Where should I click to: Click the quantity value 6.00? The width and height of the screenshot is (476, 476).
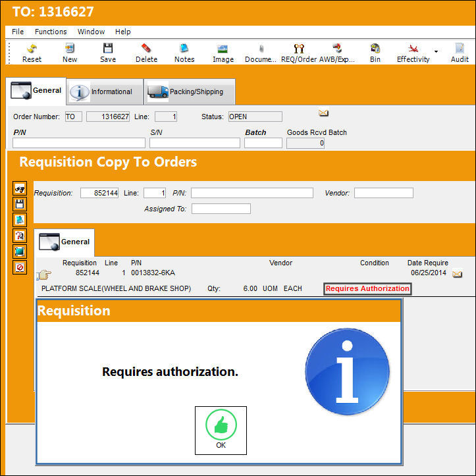pos(250,288)
